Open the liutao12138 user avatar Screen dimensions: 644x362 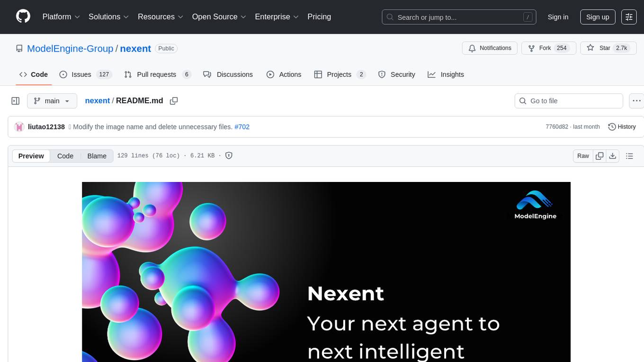coord(19,127)
